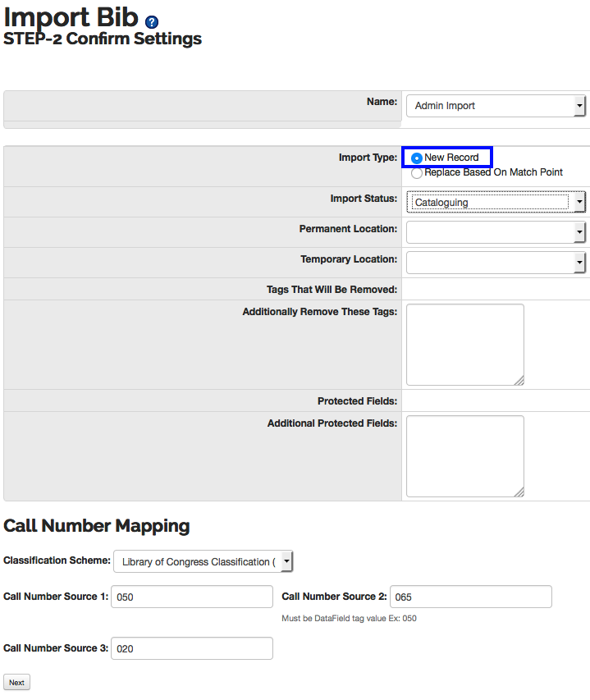590x700 pixels.
Task: Grab the resize handle of Remove Tags textarea
Action: click(x=519, y=380)
